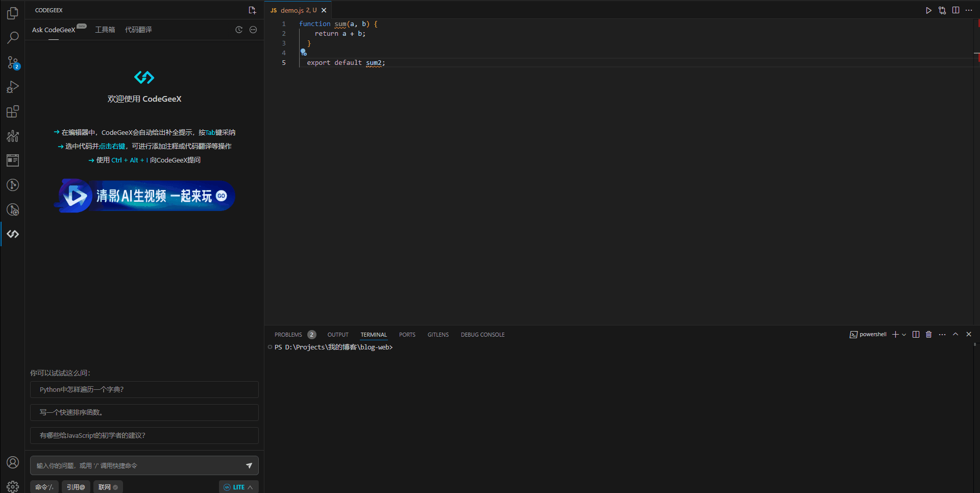
Task: Open the OUTPUT panel tab
Action: click(338, 335)
